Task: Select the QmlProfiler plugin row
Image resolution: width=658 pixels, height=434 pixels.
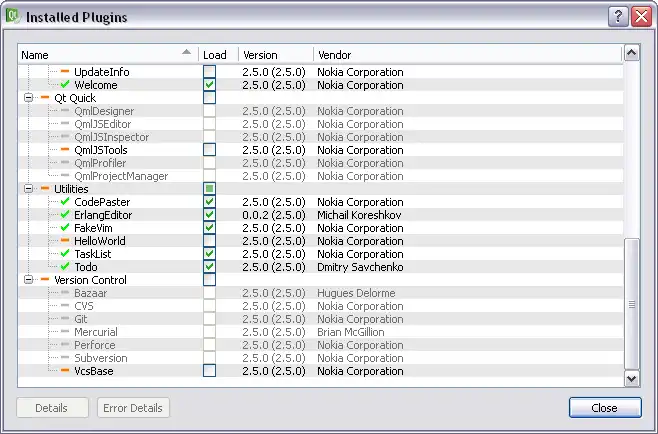Action: pos(320,162)
